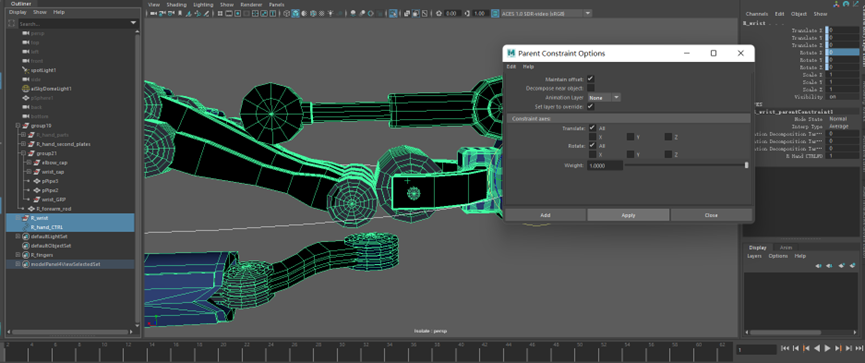Click the wireframe cube display icon
The height and width of the screenshot is (363, 865).
pos(286,13)
